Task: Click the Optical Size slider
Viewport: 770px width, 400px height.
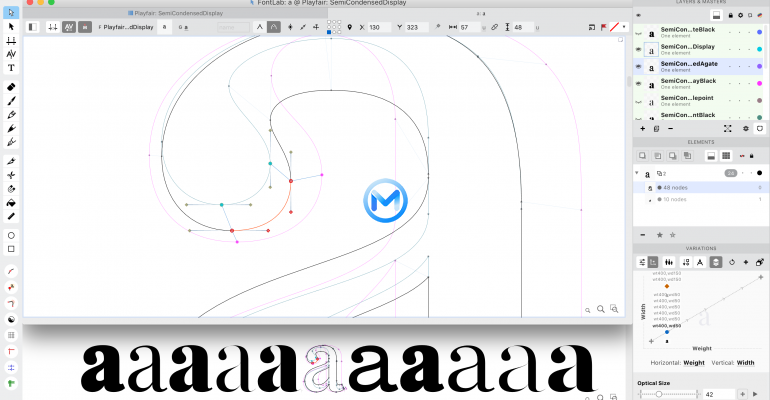Action: 669,394
